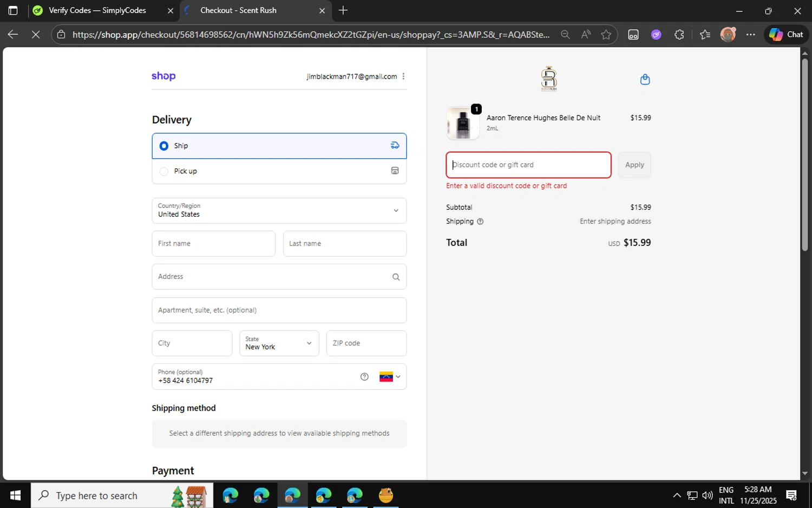Click the taskbar search box
Viewport: 812px width, 508px height.
click(122, 496)
